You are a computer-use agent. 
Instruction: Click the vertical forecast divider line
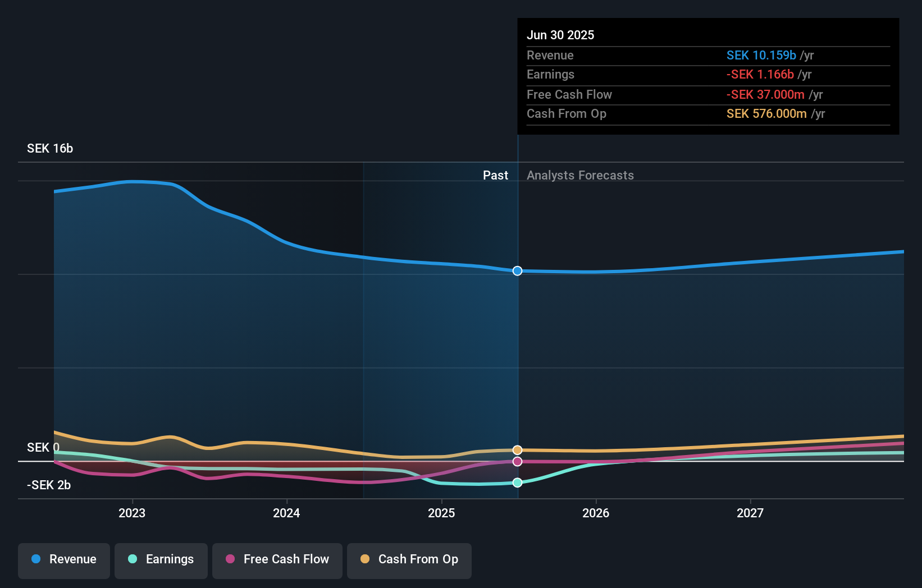pos(517,337)
